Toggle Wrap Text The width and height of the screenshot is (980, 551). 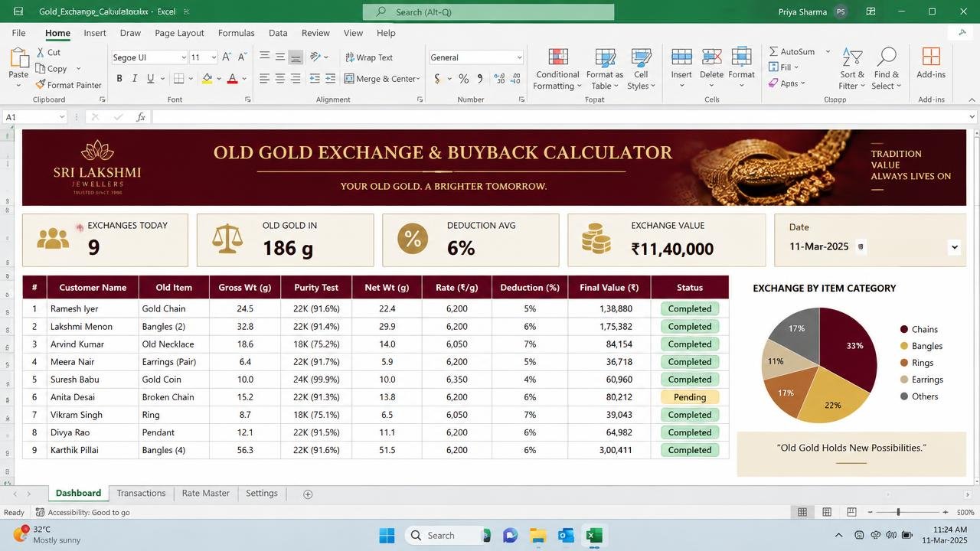369,57
